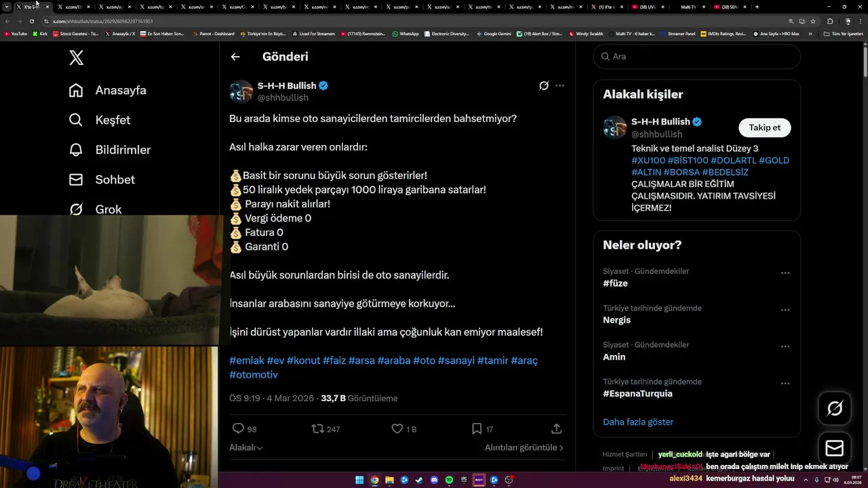Open the post's three-dot more menu
The height and width of the screenshot is (488, 868).
point(559,85)
